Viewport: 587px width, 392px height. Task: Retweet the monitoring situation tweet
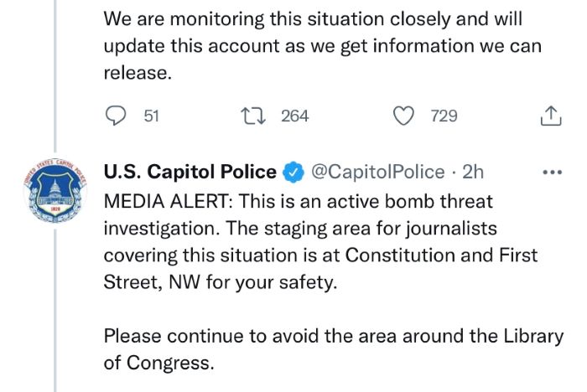(253, 116)
